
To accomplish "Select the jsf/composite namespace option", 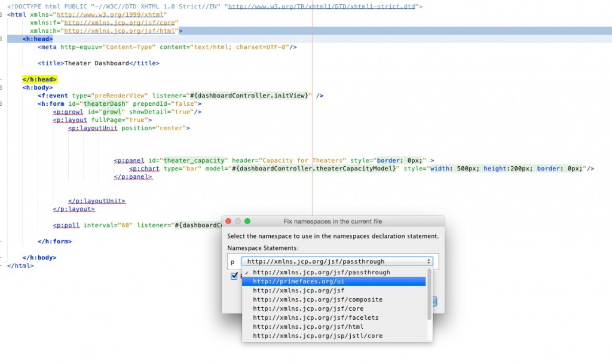I will 333,299.
